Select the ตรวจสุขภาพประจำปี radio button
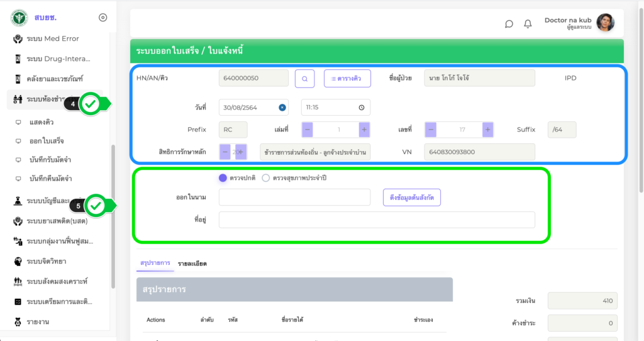Viewport: 644px width, 341px height. (x=265, y=178)
